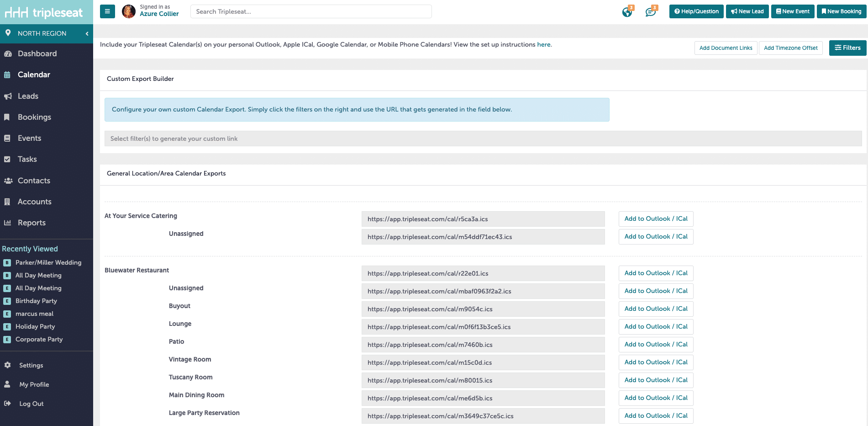Click the Leads megaphone icon
Viewport: 868px width, 426px height.
(x=8, y=96)
